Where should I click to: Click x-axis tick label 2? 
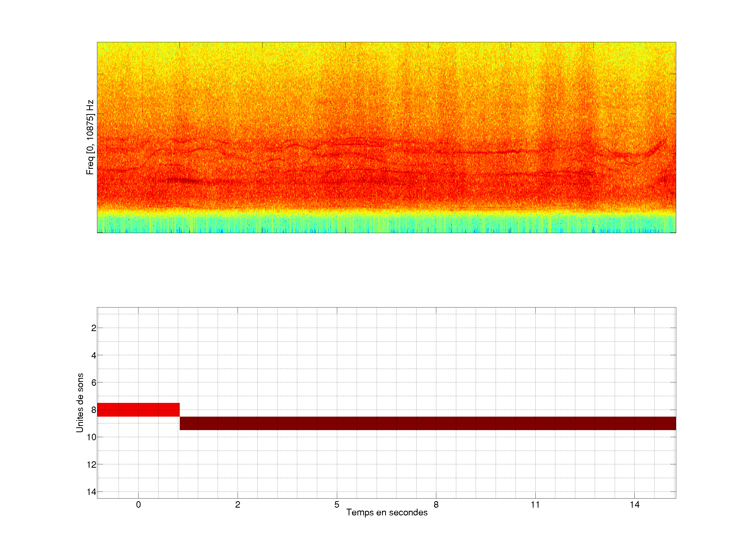pos(238,505)
